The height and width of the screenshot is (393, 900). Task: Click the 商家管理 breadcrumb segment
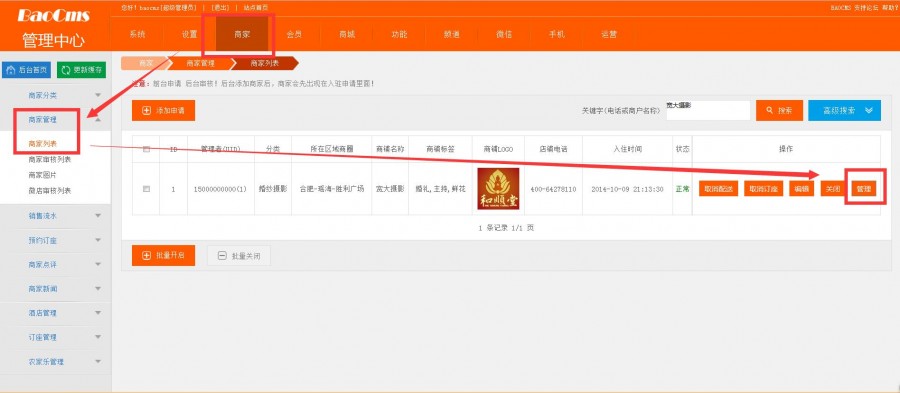200,63
